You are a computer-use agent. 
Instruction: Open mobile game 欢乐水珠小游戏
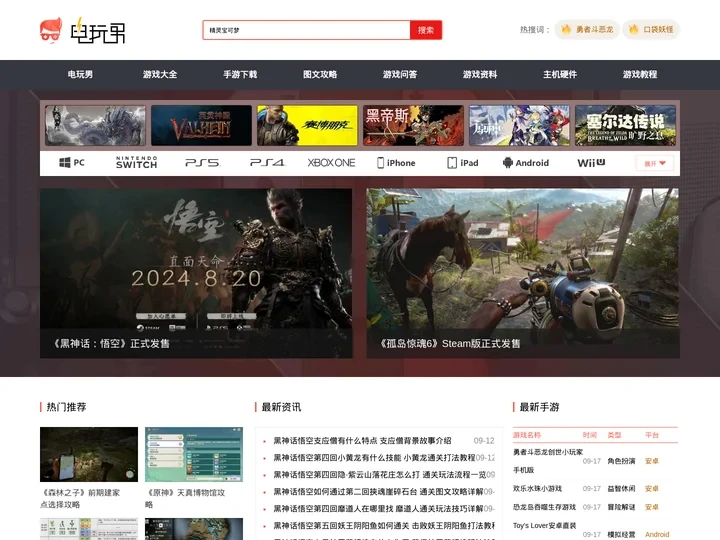[x=537, y=489]
